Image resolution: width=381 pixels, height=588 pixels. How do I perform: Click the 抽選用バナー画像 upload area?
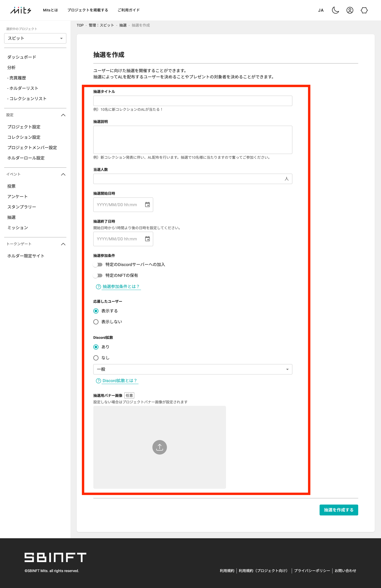[x=160, y=447]
